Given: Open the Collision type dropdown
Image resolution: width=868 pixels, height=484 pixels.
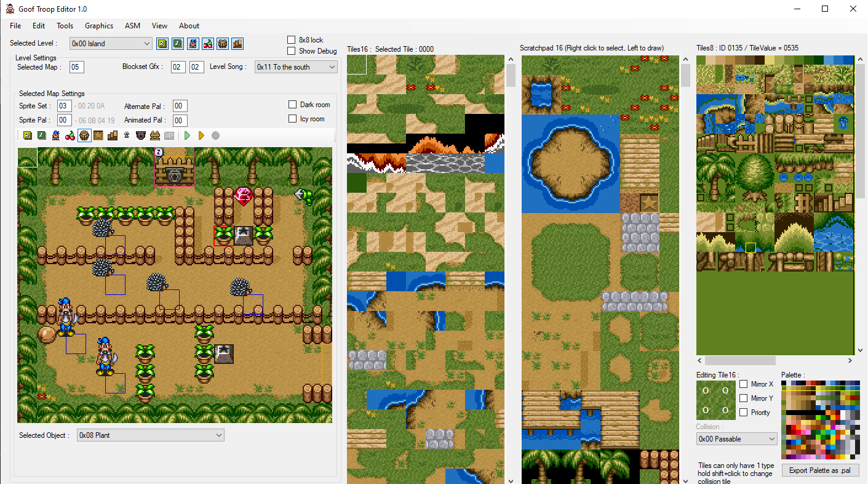Looking at the screenshot, I should click(737, 439).
